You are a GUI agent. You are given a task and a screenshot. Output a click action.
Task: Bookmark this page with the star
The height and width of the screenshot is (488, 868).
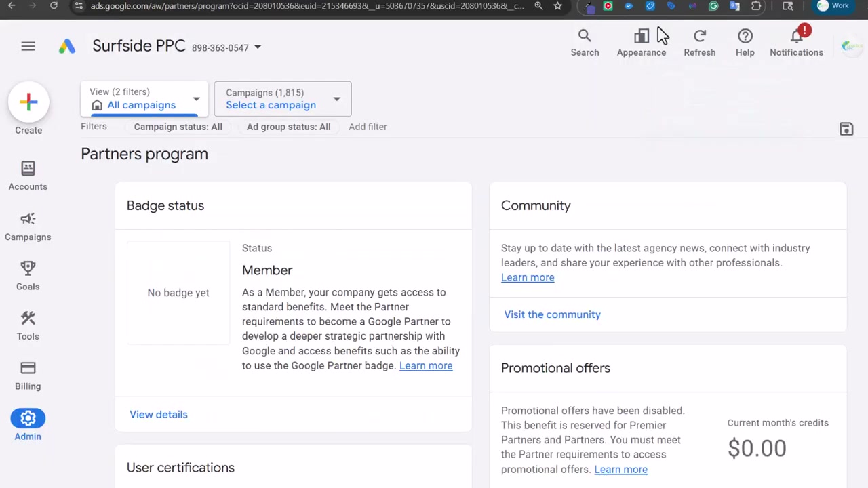[x=557, y=6]
